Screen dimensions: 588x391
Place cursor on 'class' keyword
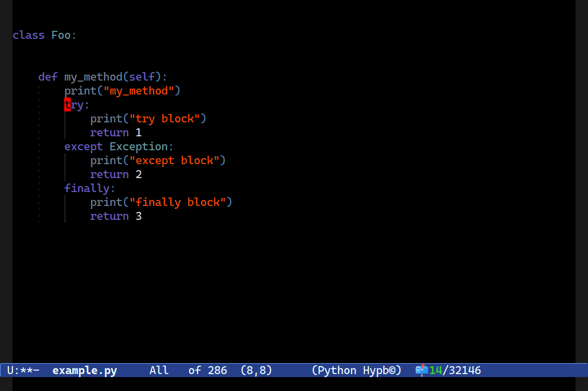(28, 35)
